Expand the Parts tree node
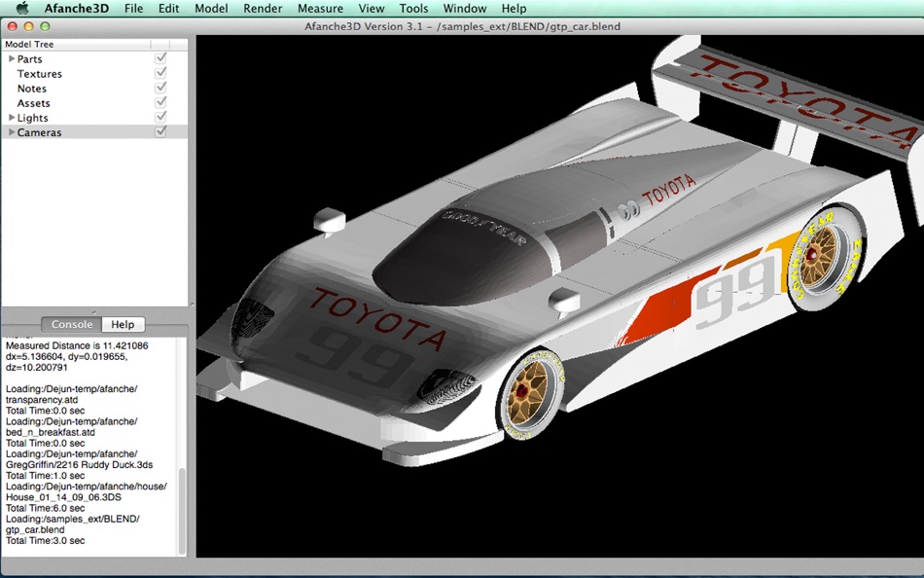924x578 pixels. [x=12, y=59]
